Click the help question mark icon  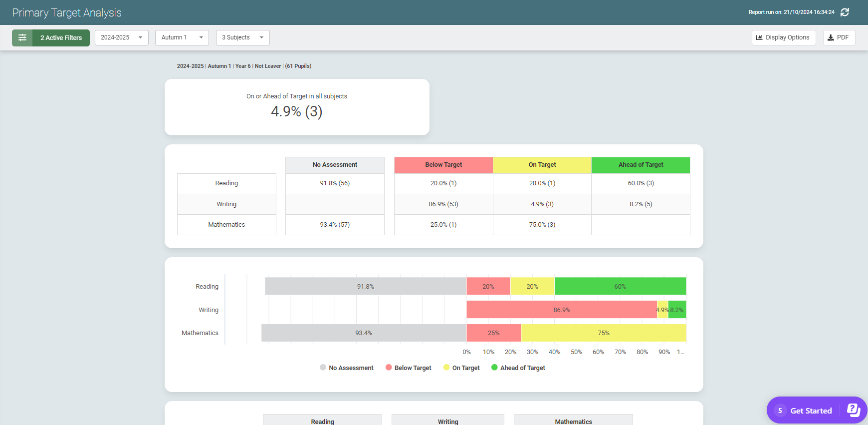click(x=854, y=411)
